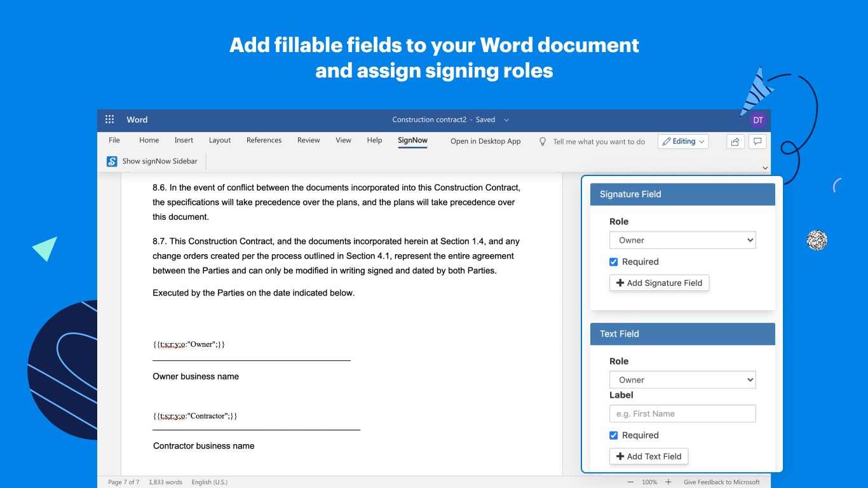868x488 pixels.
Task: Open the Comments speech bubble icon
Action: [x=757, y=141]
